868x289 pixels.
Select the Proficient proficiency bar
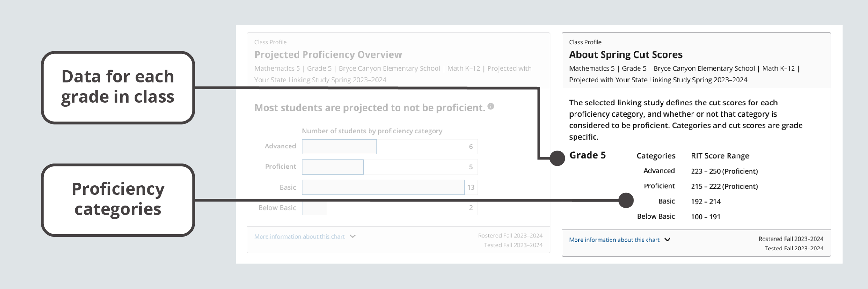(333, 167)
